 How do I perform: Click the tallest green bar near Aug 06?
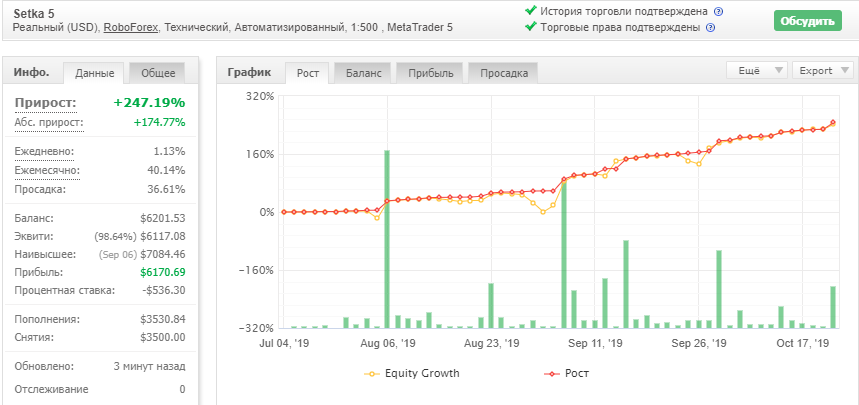pyautogui.click(x=387, y=239)
